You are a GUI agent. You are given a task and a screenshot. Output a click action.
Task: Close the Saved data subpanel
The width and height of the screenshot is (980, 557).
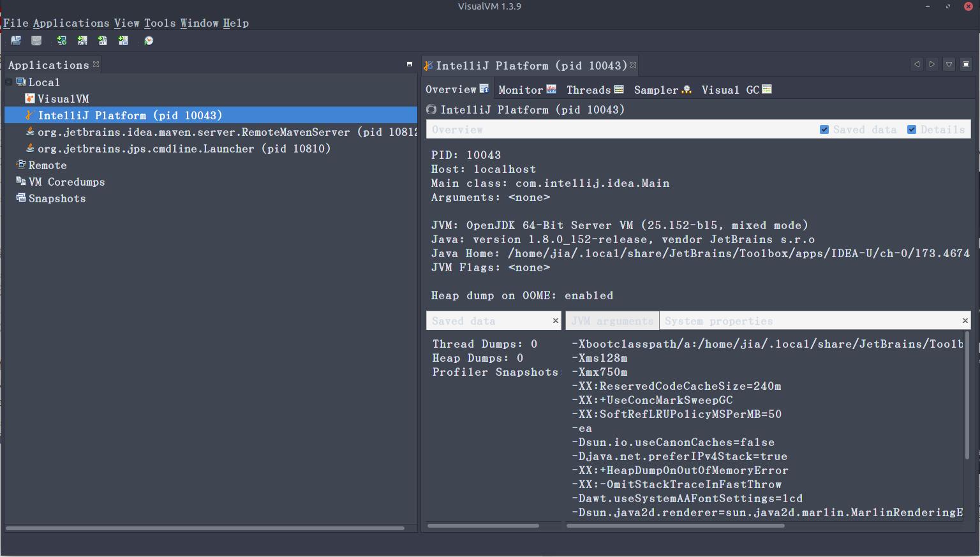[555, 321]
